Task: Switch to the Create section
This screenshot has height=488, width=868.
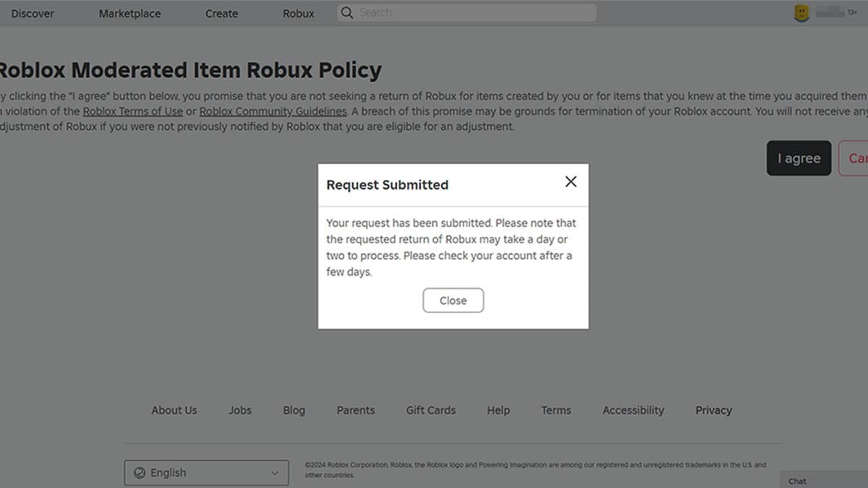Action: tap(221, 12)
